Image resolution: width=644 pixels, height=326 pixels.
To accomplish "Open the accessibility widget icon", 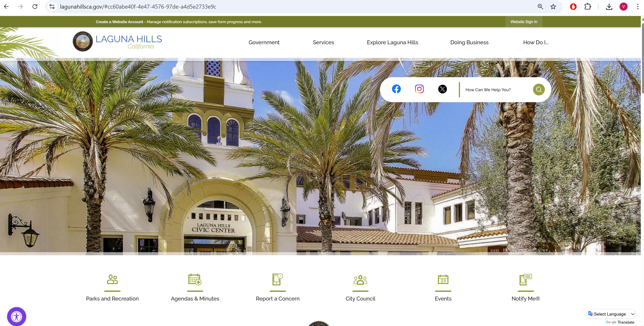I will pyautogui.click(x=17, y=317).
